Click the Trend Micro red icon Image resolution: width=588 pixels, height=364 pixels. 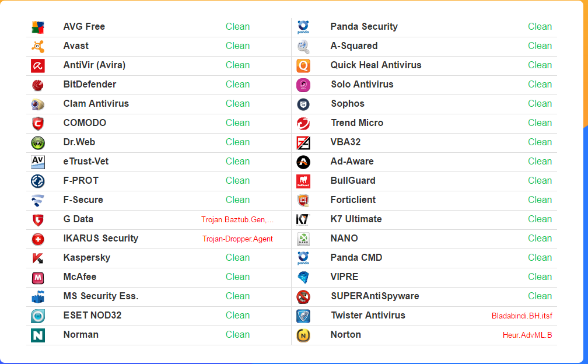(303, 123)
